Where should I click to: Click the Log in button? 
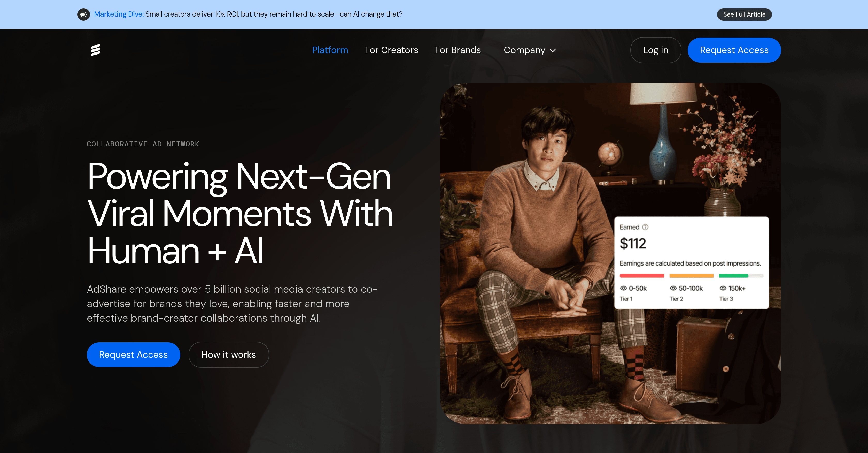[655, 50]
